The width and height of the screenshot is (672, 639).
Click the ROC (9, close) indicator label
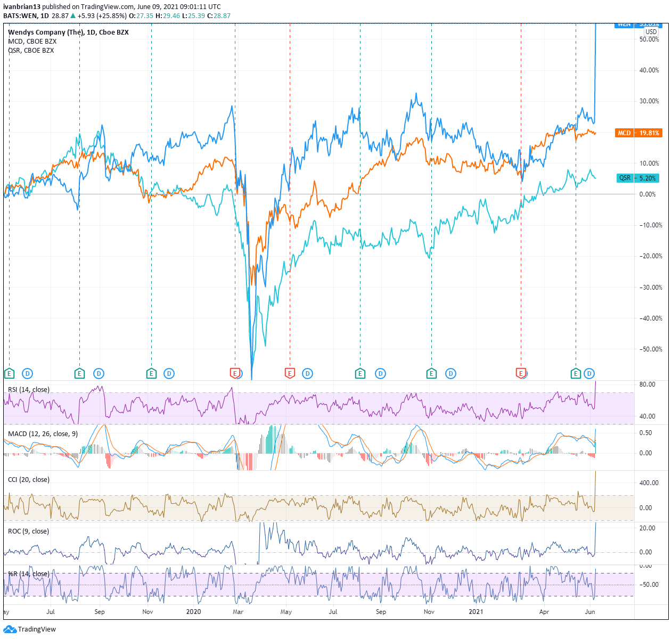pos(28,531)
